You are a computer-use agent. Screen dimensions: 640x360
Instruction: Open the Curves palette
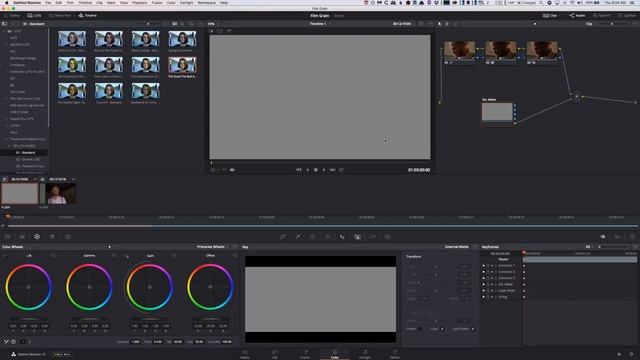(x=282, y=237)
